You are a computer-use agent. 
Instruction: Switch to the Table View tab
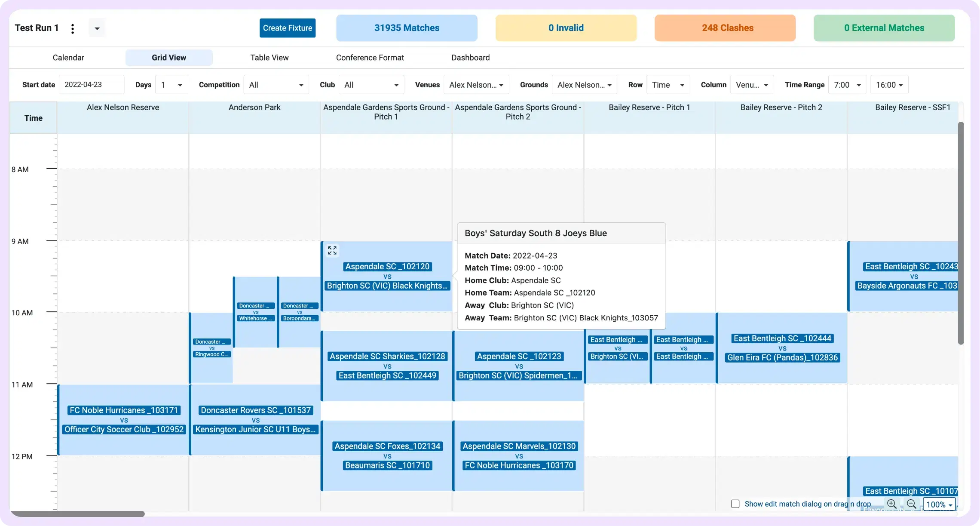pyautogui.click(x=269, y=58)
